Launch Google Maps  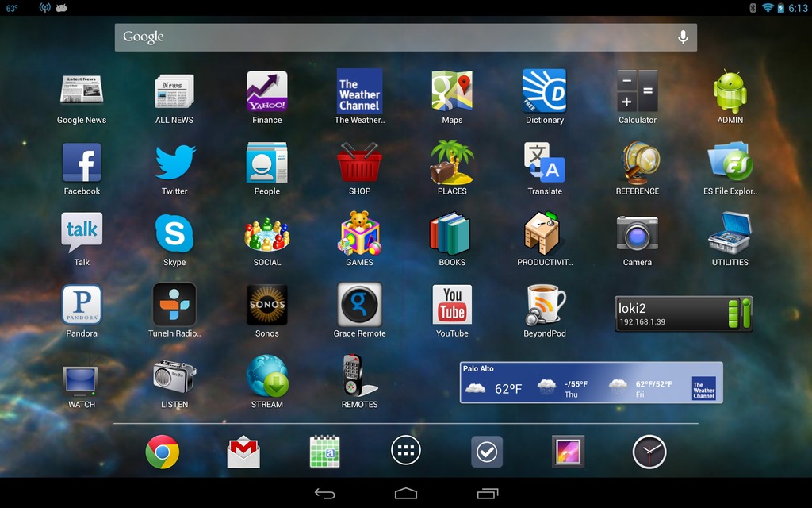[x=452, y=91]
